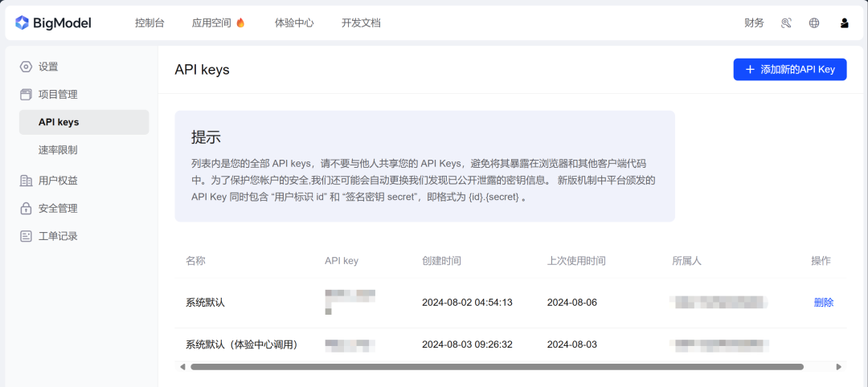Click the 名称 column header

click(195, 261)
